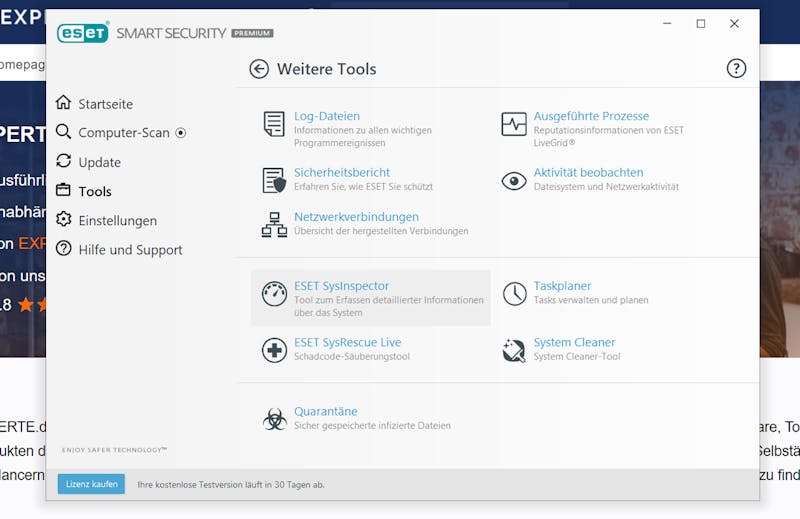The width and height of the screenshot is (800, 519).
Task: Click the Quarantäne biohazard icon
Action: click(274, 419)
